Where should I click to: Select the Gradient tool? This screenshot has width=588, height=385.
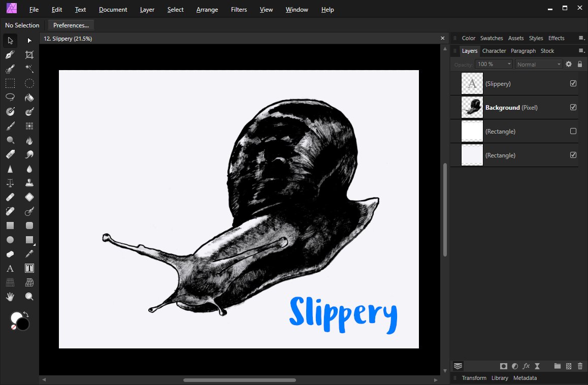[x=10, y=112]
